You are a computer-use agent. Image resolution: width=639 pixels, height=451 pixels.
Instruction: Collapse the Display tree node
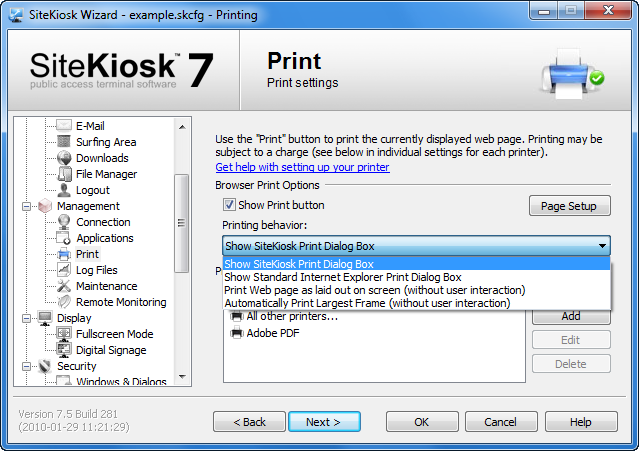tap(24, 318)
